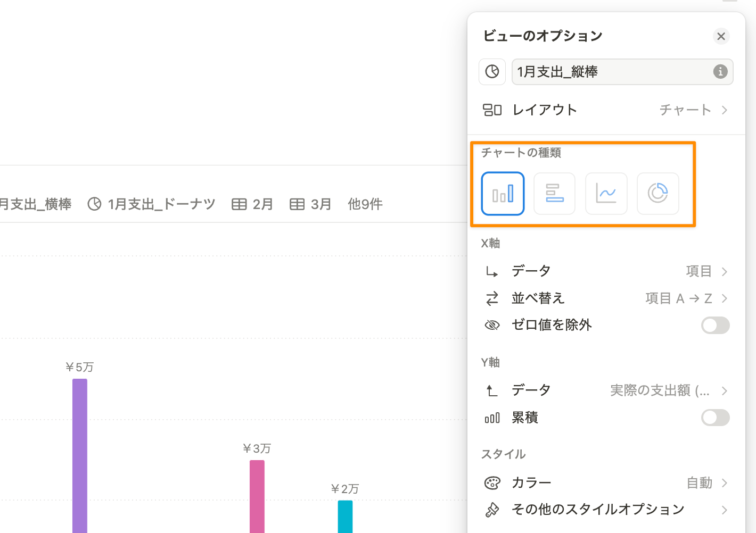Click the ゼロ値を除外 crossed-eye icon
Image resolution: width=756 pixels, height=533 pixels.
tap(492, 325)
